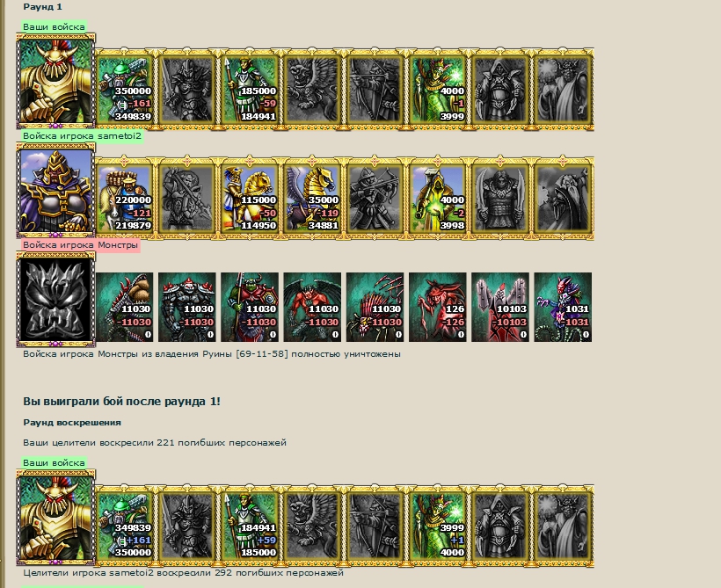Select sametoi2's hero portrait in purple armor

(x=55, y=191)
